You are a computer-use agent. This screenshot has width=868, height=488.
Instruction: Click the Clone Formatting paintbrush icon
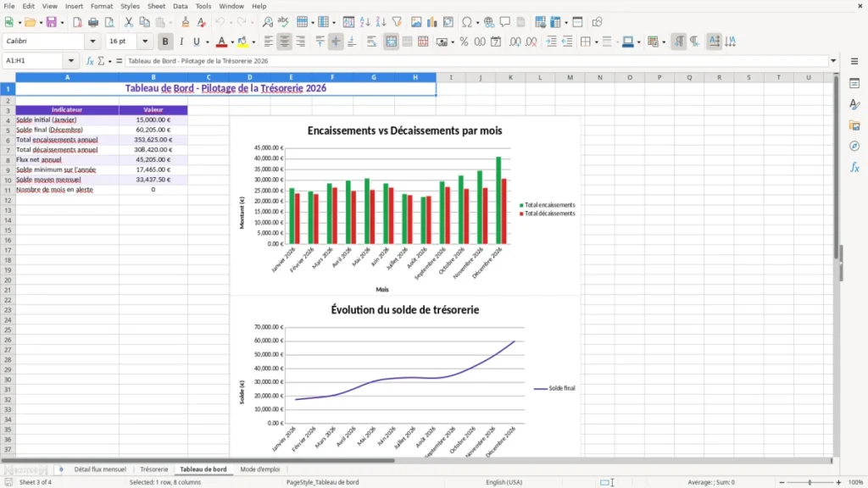coord(186,22)
